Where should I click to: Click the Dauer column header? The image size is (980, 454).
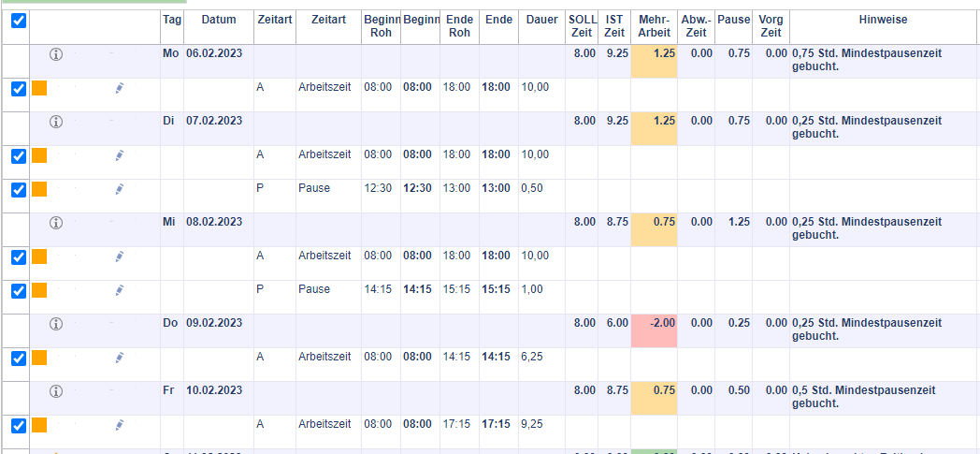click(541, 21)
